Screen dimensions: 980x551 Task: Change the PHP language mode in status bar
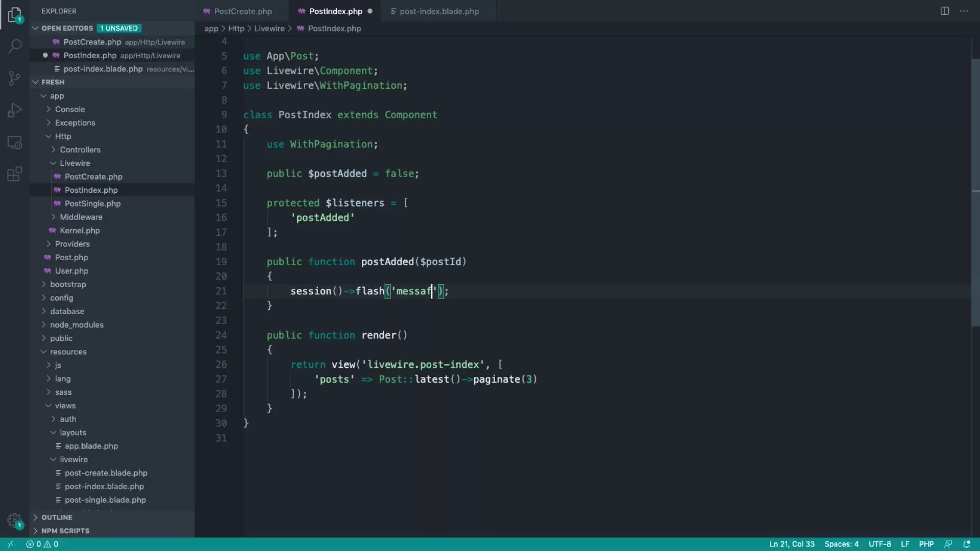pyautogui.click(x=926, y=544)
